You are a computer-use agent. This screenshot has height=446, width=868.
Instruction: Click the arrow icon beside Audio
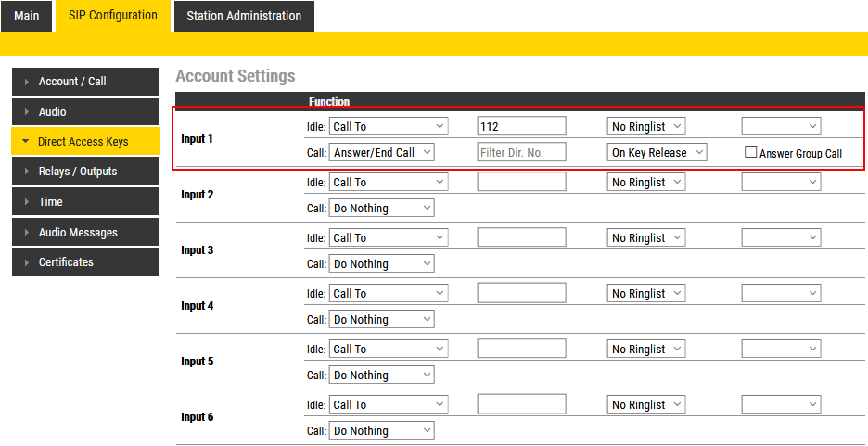click(27, 112)
